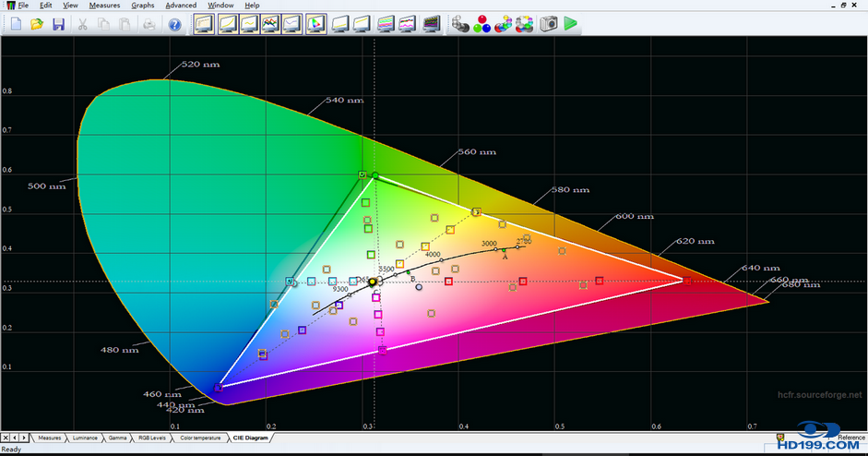Open the Help menu
Screen dimensions: 868x456
tap(252, 5)
